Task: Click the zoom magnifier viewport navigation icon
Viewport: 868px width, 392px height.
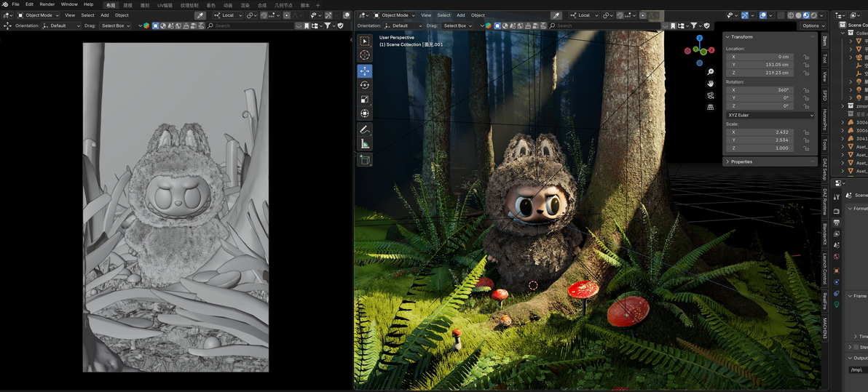Action: click(x=710, y=72)
